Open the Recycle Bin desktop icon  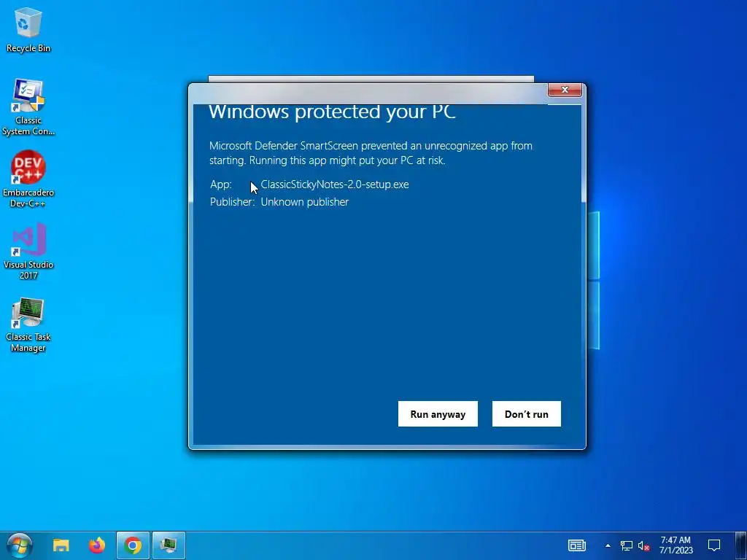pyautogui.click(x=28, y=31)
